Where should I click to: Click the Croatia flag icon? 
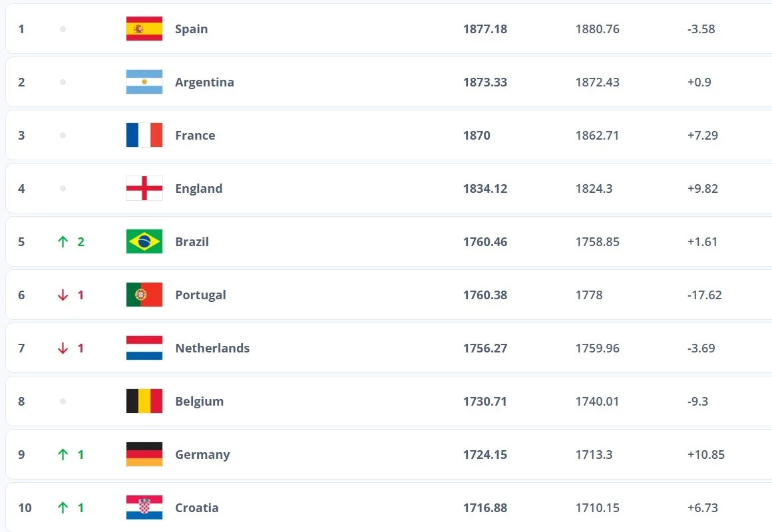click(144, 507)
